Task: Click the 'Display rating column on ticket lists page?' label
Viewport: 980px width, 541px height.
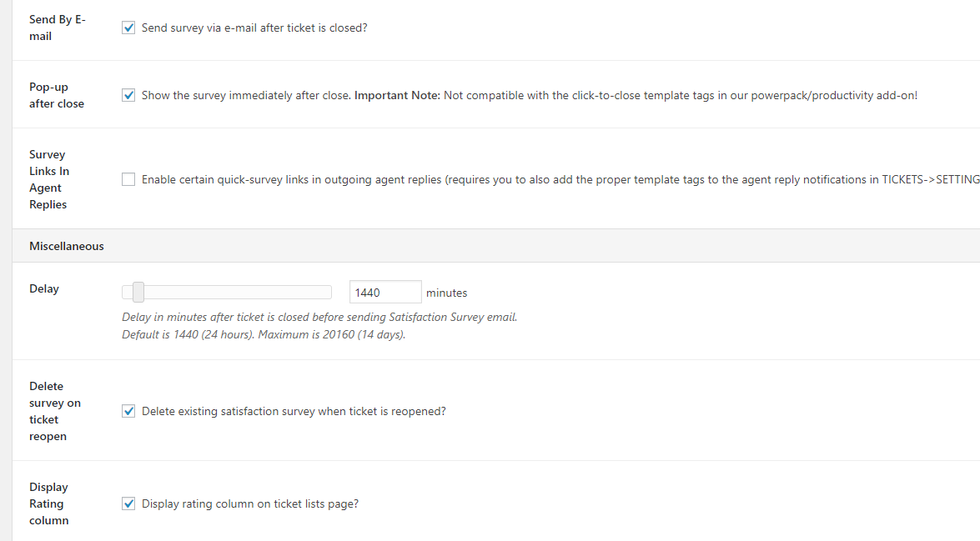Action: 250,503
